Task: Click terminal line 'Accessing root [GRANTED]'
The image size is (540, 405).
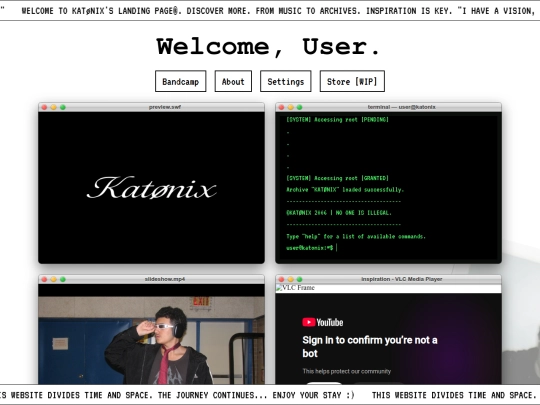Action: [x=338, y=178]
